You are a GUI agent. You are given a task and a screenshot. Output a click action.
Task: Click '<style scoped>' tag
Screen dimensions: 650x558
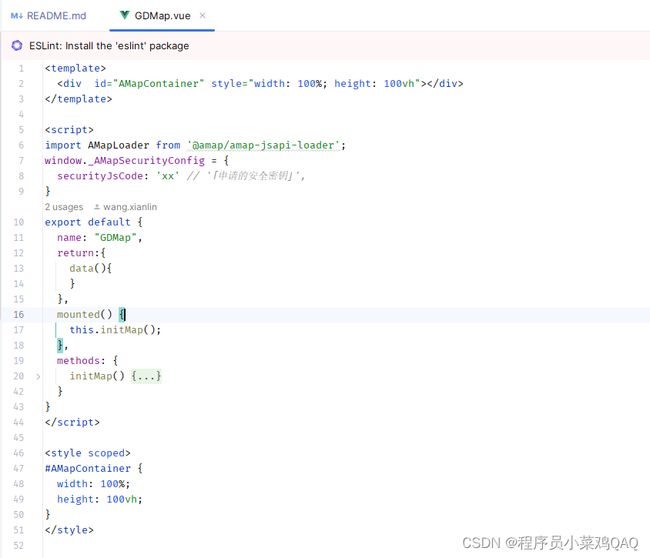coord(87,453)
